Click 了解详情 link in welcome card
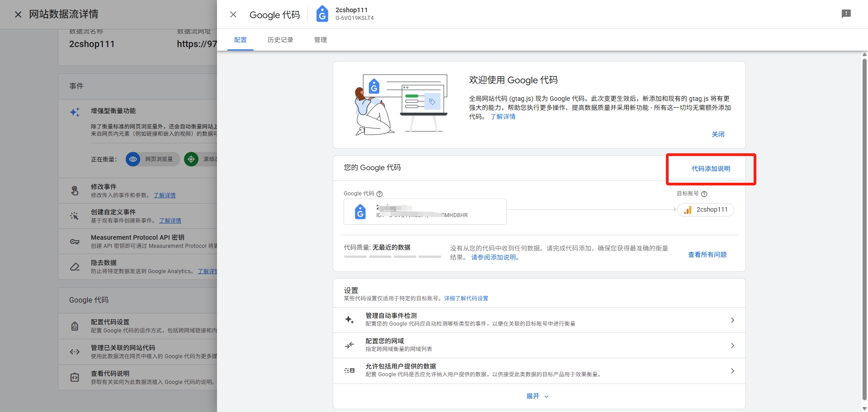Image resolution: width=868 pixels, height=412 pixels. click(x=503, y=117)
